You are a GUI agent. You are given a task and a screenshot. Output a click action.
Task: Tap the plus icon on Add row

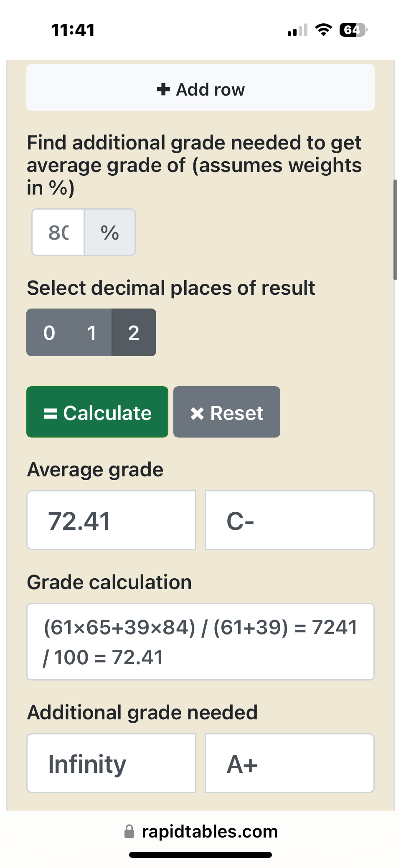(163, 89)
